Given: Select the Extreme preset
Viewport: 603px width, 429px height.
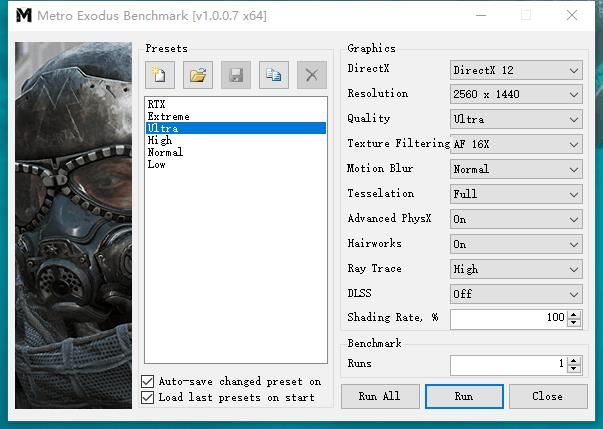Looking at the screenshot, I should click(x=236, y=116).
